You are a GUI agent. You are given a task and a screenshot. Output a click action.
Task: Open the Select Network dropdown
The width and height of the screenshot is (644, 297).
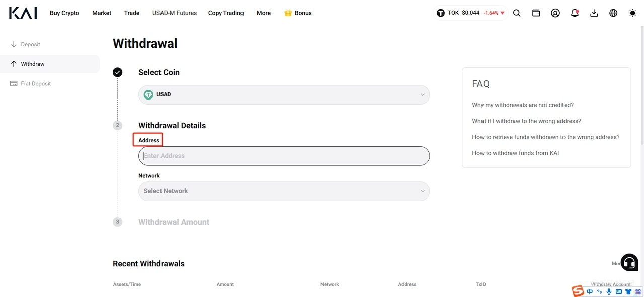coord(284,191)
